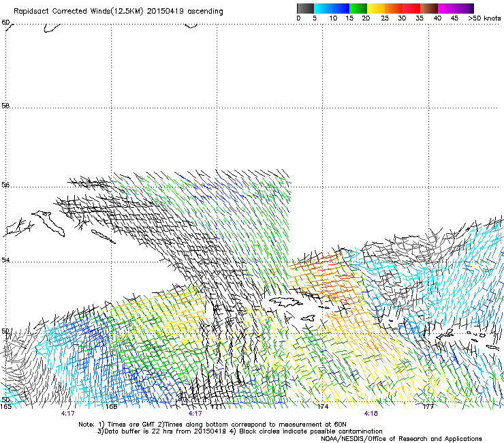Click the Rapidscat Corrected Winds title text
The height and width of the screenshot is (443, 504).
(119, 12)
